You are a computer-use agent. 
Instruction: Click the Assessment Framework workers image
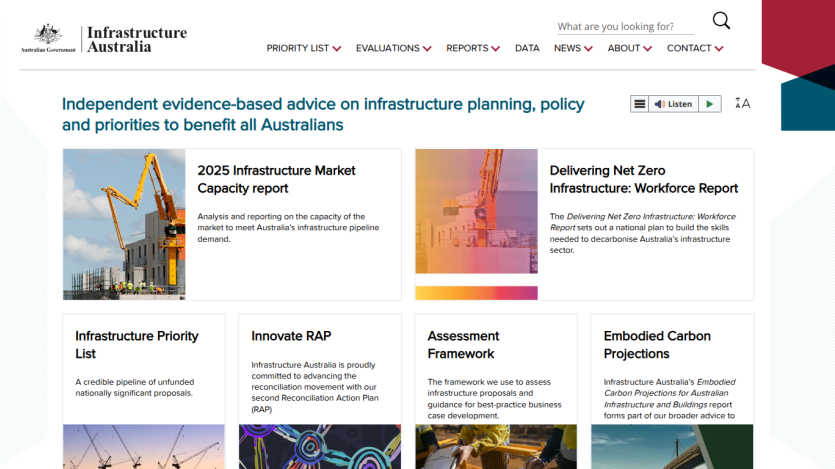click(496, 447)
